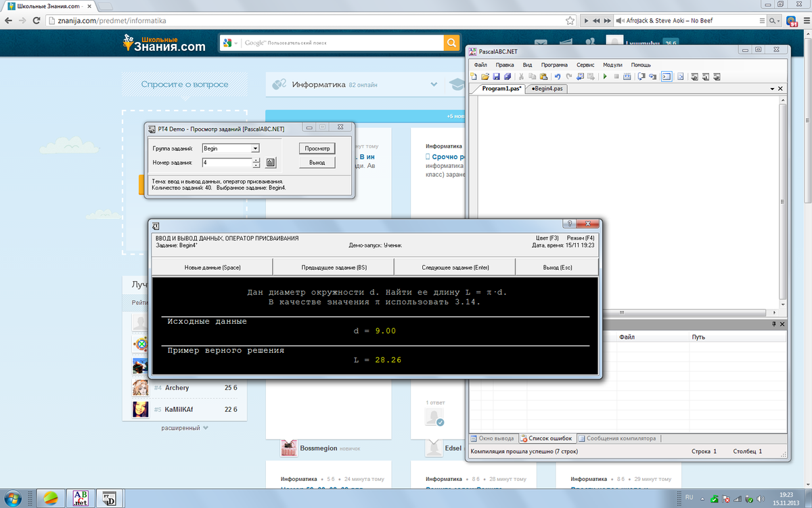Cut icon in PascalABC.NET toolbar
This screenshot has height=508, width=812.
[521, 77]
